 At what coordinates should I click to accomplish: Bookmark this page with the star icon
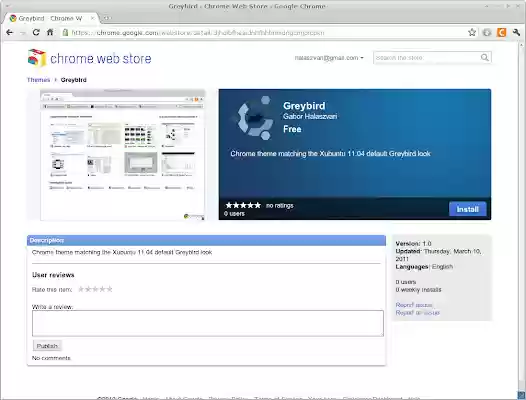472,33
